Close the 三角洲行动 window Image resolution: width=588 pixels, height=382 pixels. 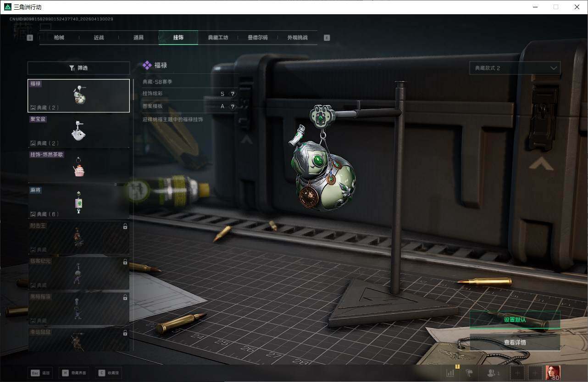coord(577,7)
